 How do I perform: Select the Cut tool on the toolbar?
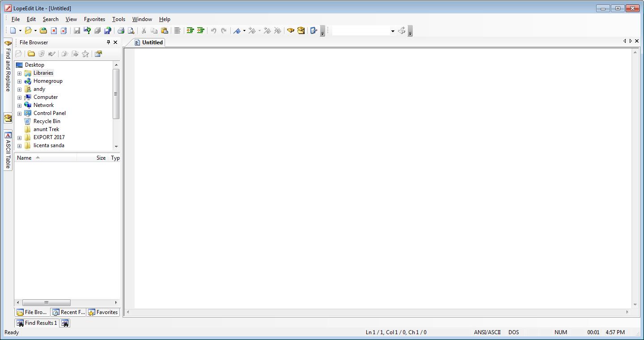pyautogui.click(x=143, y=30)
